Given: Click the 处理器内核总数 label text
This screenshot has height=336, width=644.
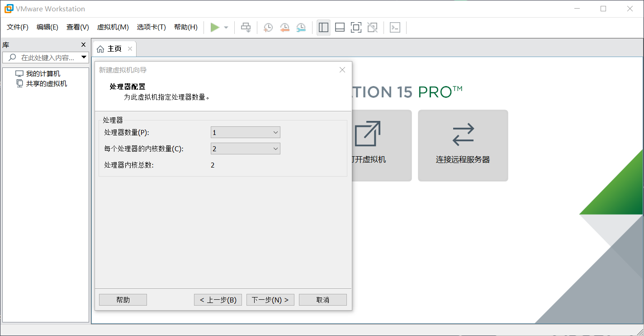Looking at the screenshot, I should [x=129, y=165].
